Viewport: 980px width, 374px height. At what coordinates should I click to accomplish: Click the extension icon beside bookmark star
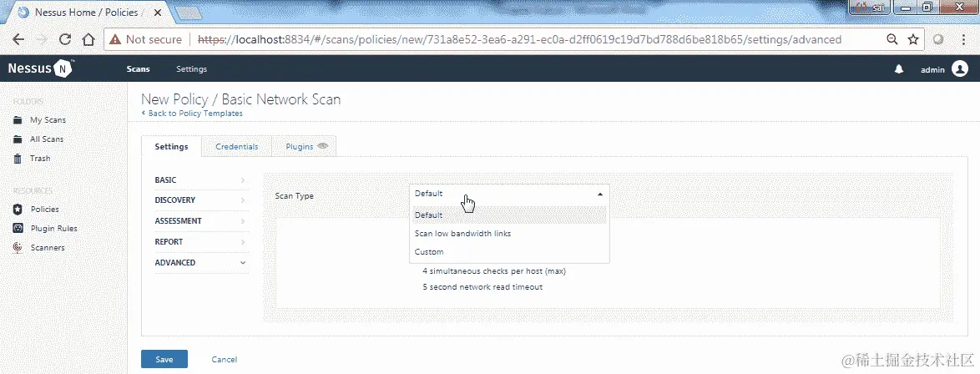click(937, 39)
